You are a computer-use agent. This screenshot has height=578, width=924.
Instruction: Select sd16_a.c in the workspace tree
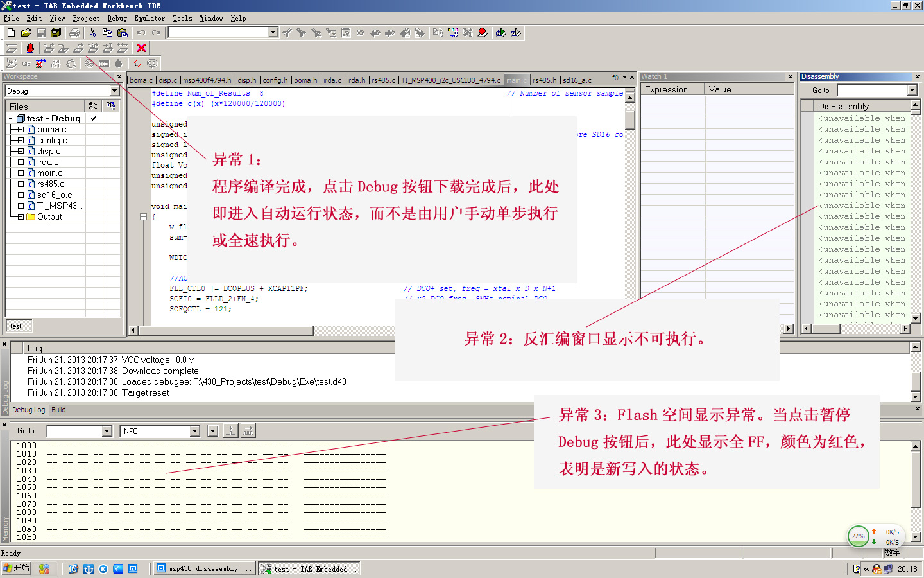point(55,195)
